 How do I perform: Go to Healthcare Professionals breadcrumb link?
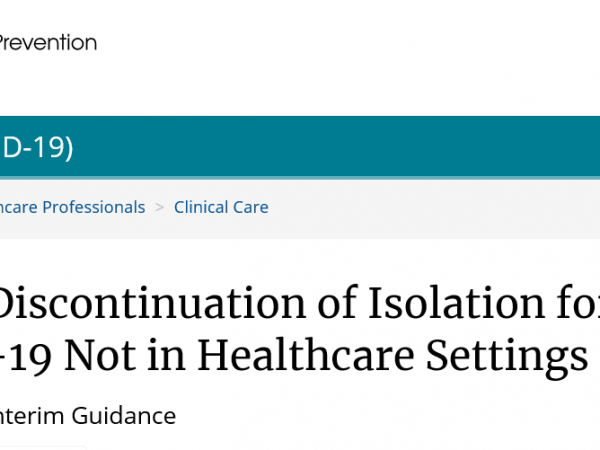[x=73, y=207]
